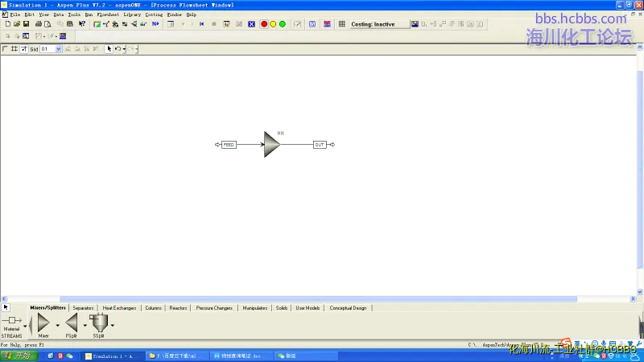Open the Library menu
Viewport: 644px width, 362px height.
pyautogui.click(x=132, y=14)
